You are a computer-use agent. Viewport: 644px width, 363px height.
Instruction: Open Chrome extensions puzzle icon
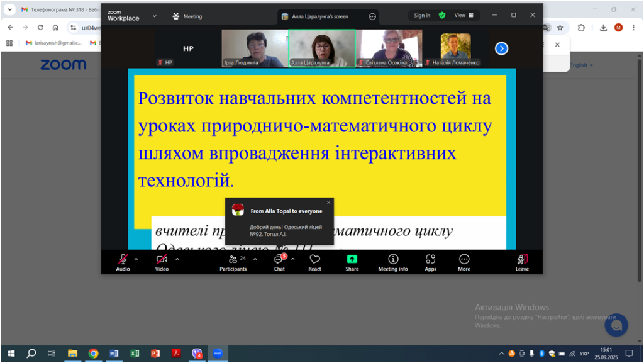pos(581,28)
